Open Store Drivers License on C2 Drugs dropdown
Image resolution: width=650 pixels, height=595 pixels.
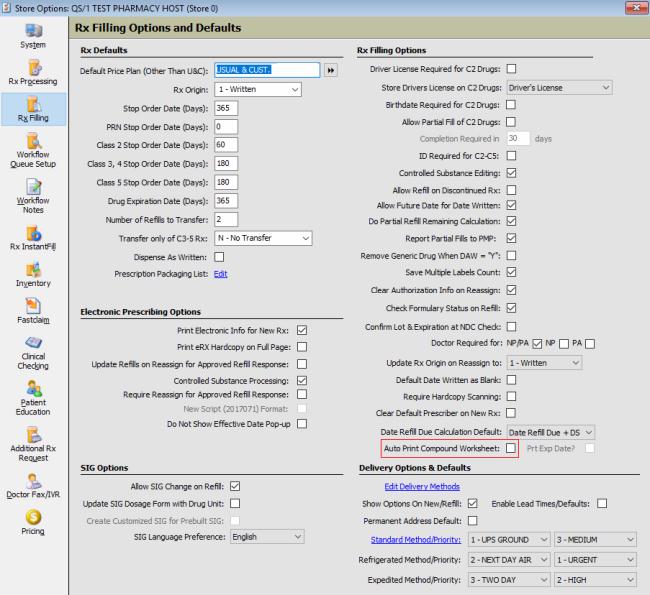coord(560,88)
